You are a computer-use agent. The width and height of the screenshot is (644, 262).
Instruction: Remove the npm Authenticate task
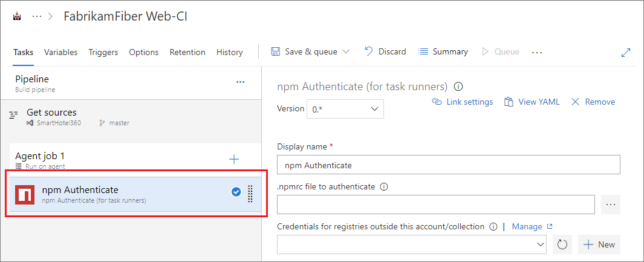pos(593,102)
